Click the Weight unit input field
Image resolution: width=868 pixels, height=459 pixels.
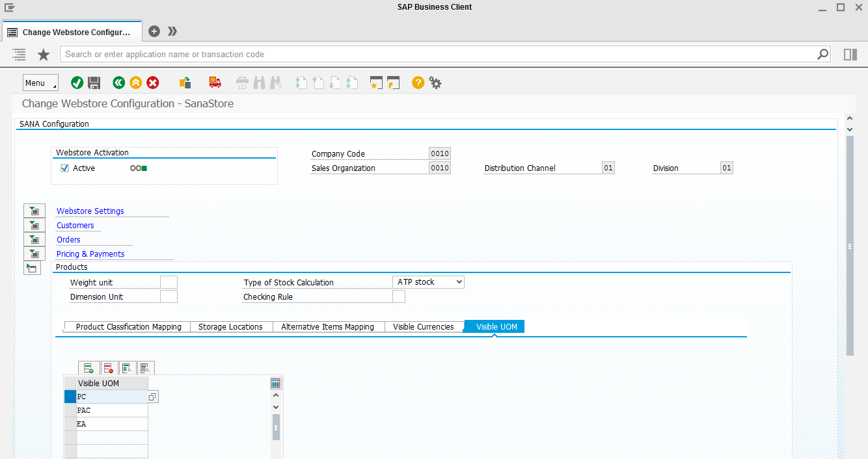click(169, 282)
